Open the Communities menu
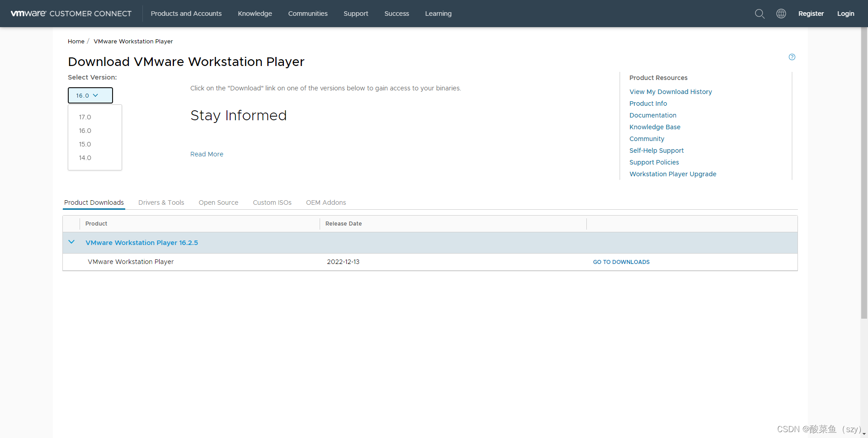Viewport: 868px width, 438px height. point(308,14)
